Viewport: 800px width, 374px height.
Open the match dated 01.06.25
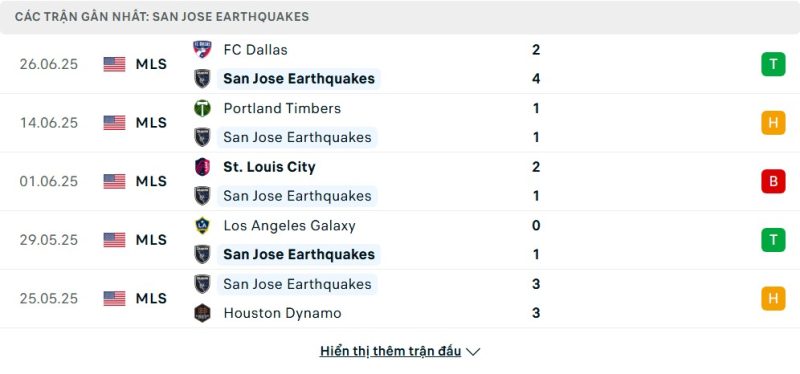[x=400, y=181]
